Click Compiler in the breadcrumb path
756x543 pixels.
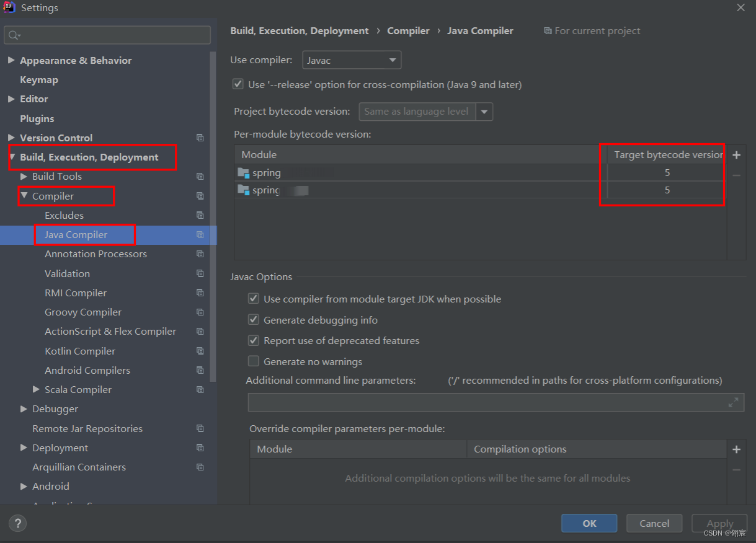tap(408, 30)
